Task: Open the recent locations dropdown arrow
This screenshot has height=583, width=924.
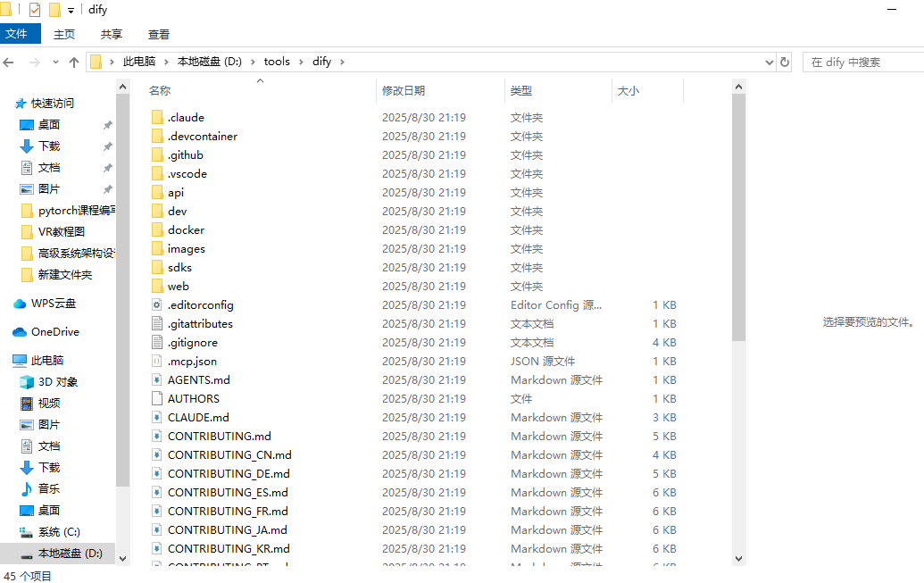Action: tap(55, 62)
